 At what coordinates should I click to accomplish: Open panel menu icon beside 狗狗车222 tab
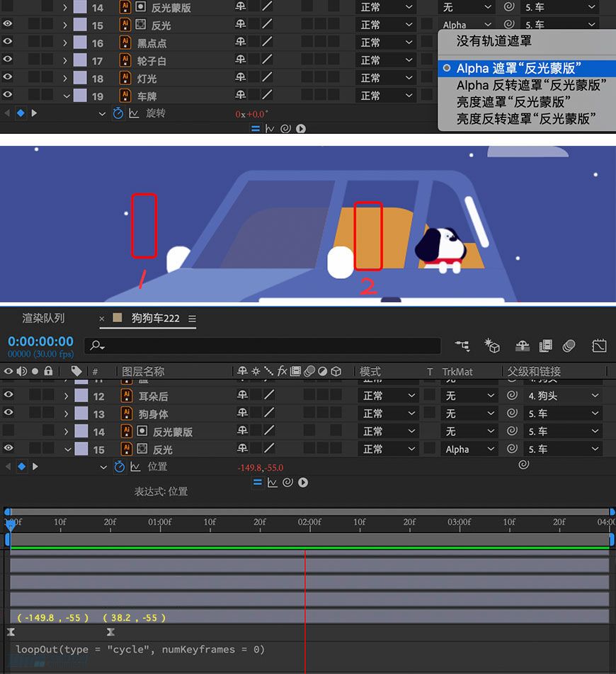tap(192, 319)
